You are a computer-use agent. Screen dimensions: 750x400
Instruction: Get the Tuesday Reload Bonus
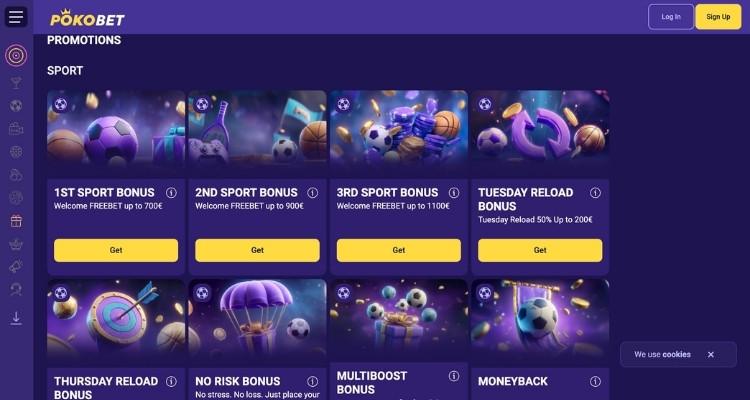[540, 250]
